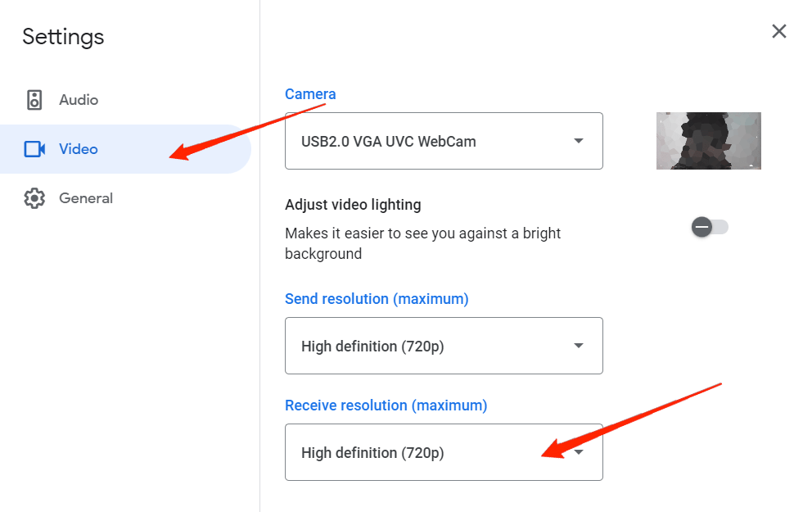Click the blue Camera label

pyautogui.click(x=310, y=94)
